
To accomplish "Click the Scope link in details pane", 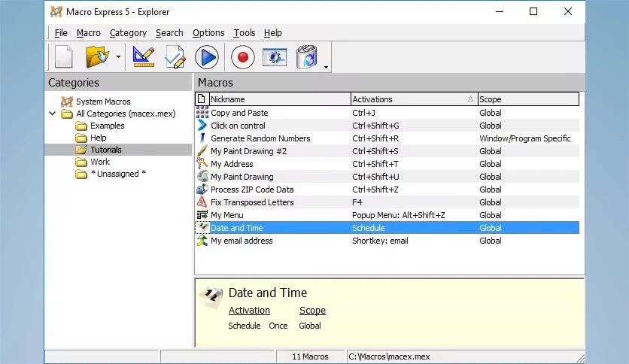I will click(312, 311).
